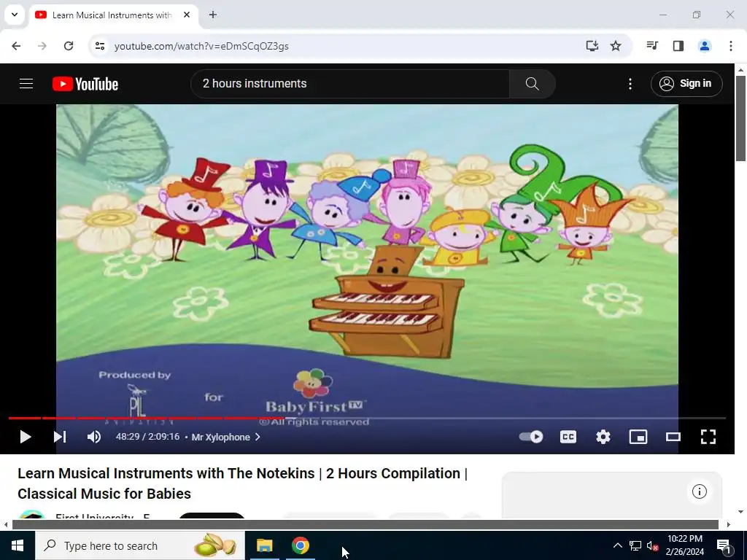Show hidden system tray icons
Image resolution: width=747 pixels, height=560 pixels.
(x=617, y=545)
